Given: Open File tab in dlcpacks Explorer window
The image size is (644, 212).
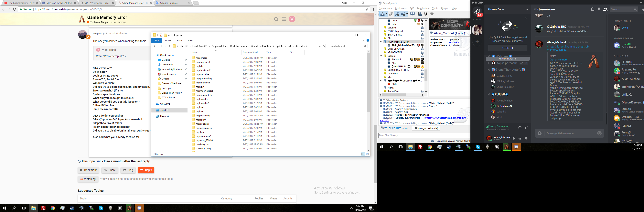Looking at the screenshot, I should click(x=157, y=40).
